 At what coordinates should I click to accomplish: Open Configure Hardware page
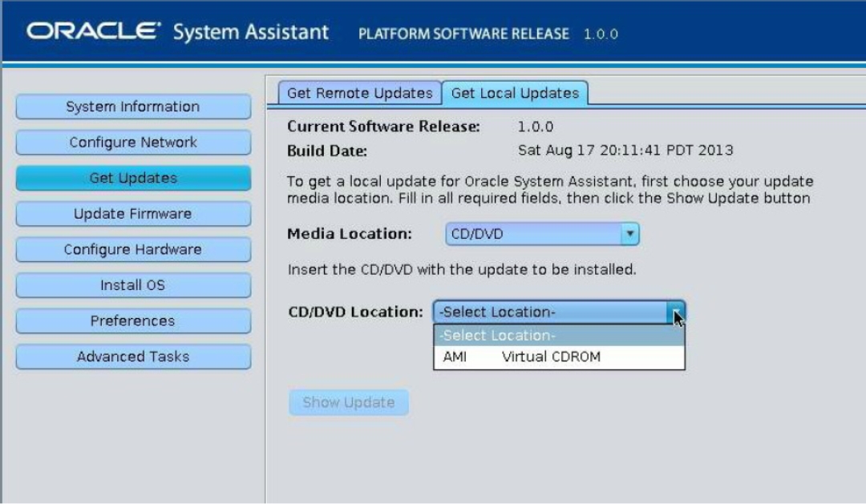pyautogui.click(x=133, y=249)
